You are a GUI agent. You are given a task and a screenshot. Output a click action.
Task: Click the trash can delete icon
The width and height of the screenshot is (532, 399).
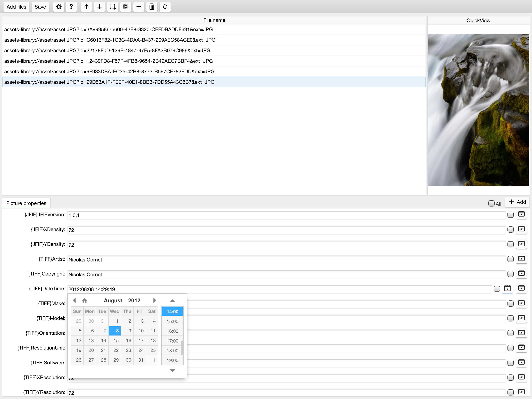pyautogui.click(x=151, y=7)
